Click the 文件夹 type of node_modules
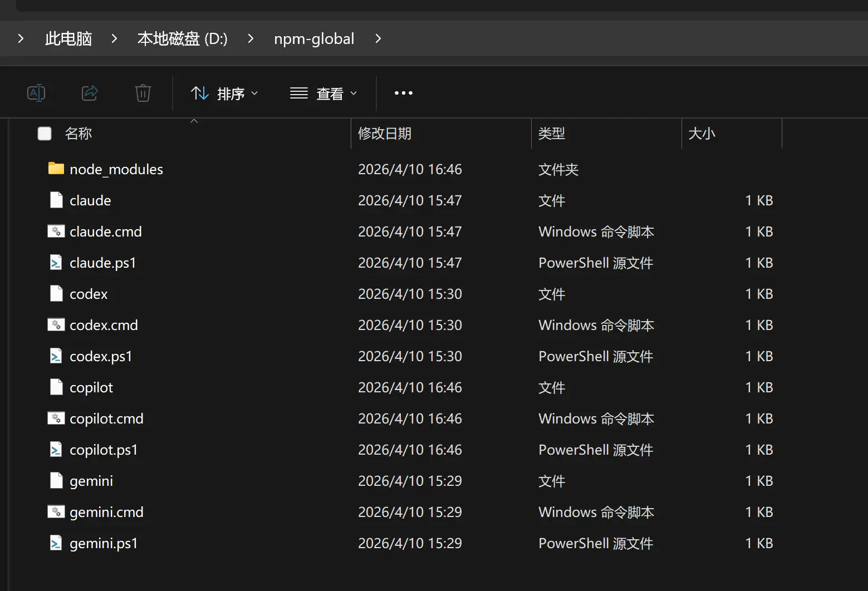 pos(558,169)
